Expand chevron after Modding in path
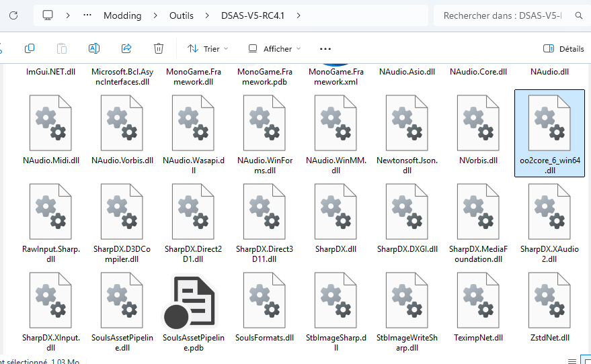591x364 pixels. pos(155,15)
